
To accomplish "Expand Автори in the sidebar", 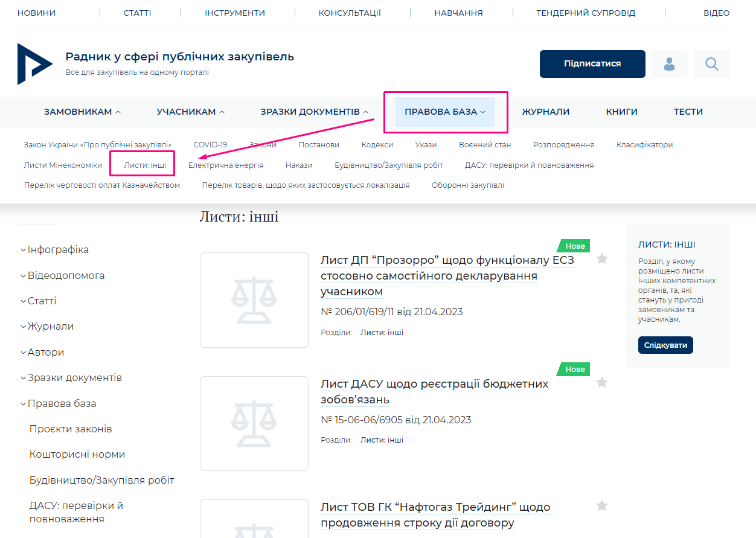I will [42, 353].
